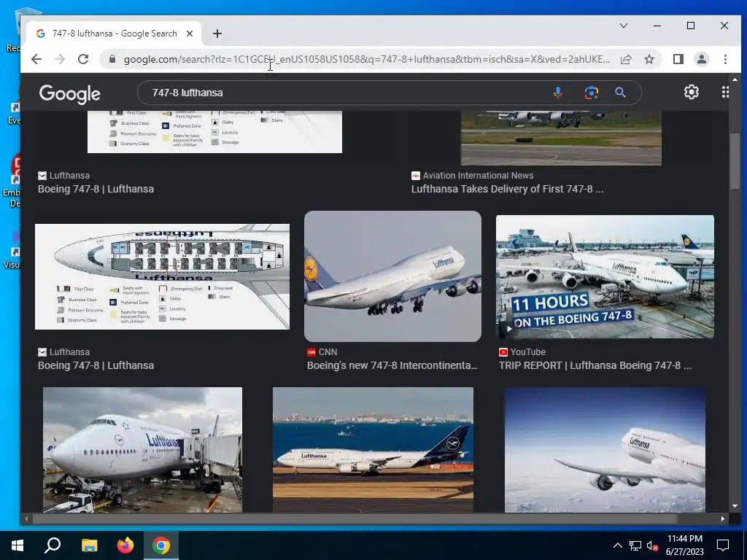Click the share page icon in the address bar
Screen dimensions: 747x560
click(626, 59)
